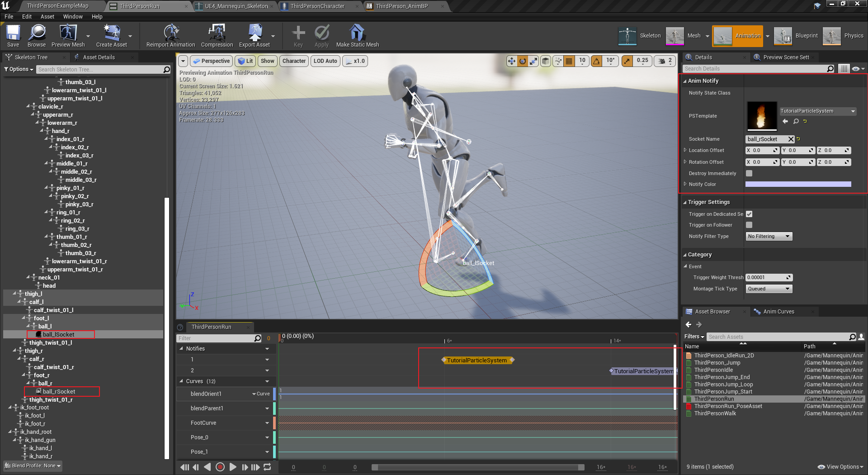Open the Preview Mesh tool

68,36
